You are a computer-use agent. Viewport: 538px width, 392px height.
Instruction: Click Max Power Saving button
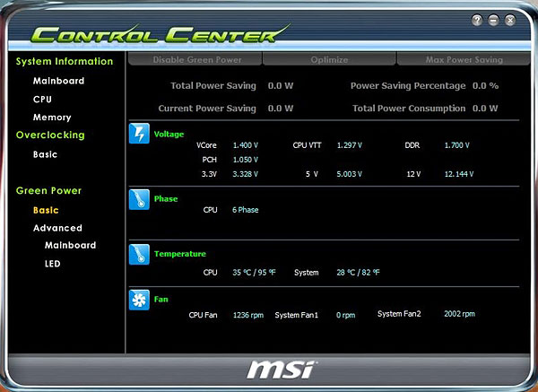[464, 59]
